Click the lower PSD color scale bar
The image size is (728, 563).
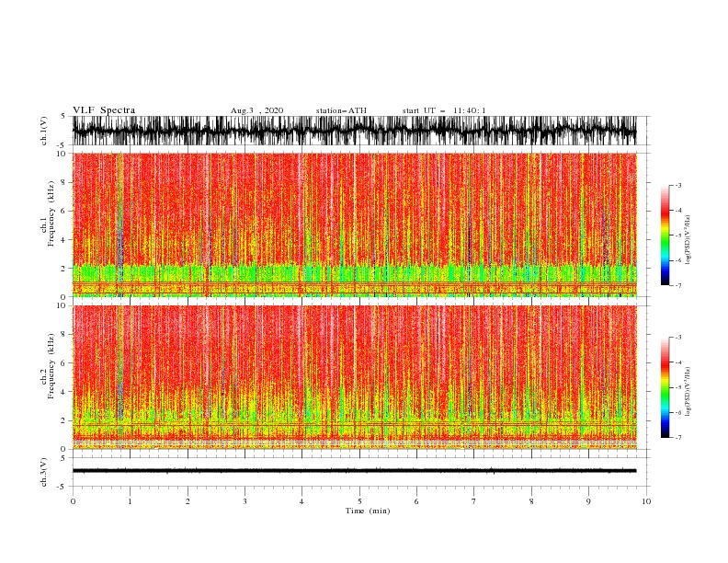pos(665,387)
